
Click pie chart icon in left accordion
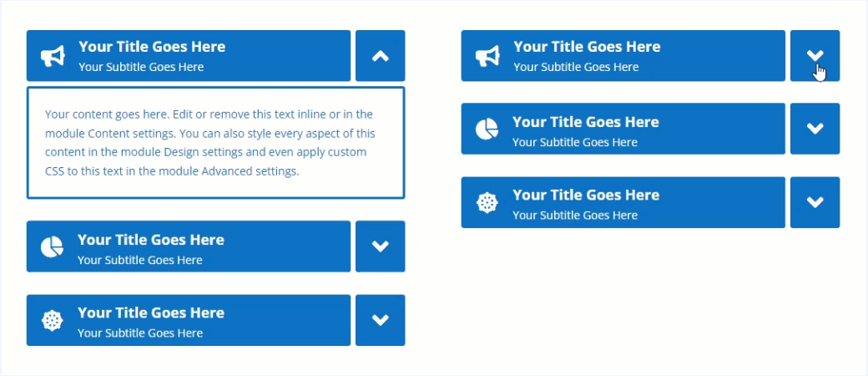52,247
